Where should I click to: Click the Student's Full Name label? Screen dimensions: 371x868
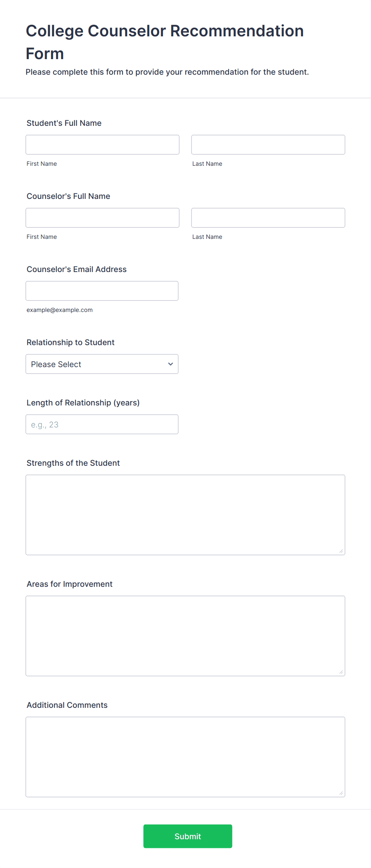64,123
